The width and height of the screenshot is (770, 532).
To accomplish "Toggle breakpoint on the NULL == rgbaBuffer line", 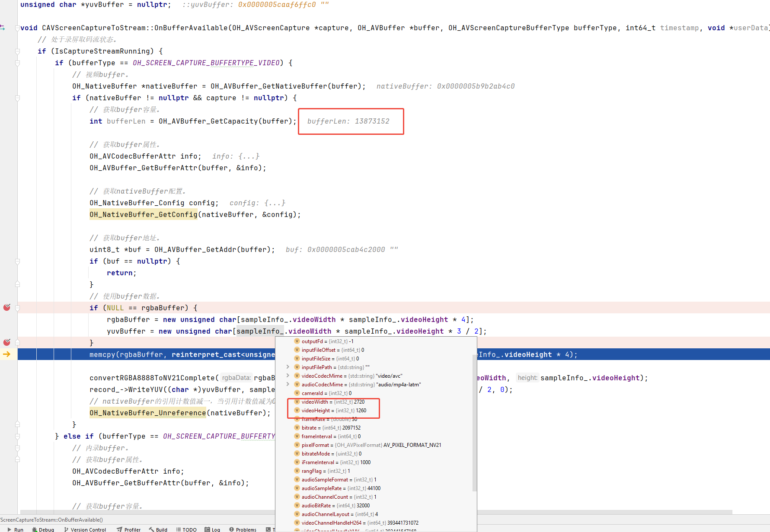I will [x=7, y=307].
